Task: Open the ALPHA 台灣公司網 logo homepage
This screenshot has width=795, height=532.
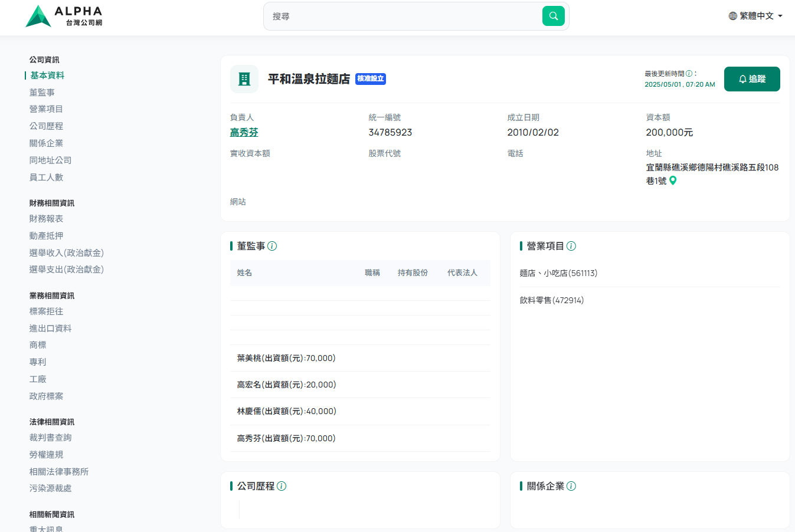Action: click(64, 16)
